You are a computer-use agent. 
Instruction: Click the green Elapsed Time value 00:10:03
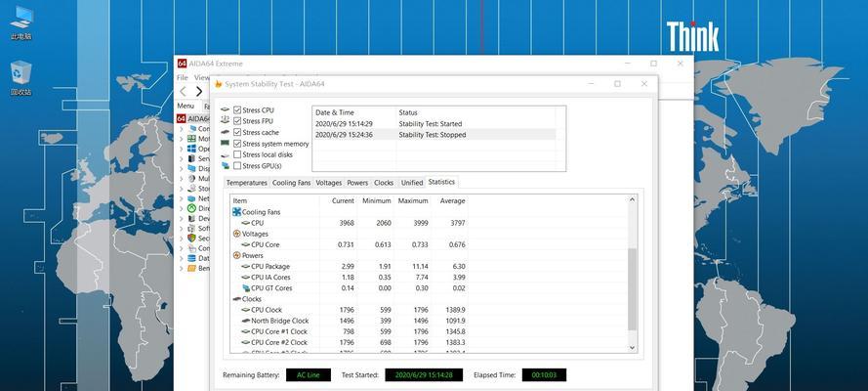[544, 375]
